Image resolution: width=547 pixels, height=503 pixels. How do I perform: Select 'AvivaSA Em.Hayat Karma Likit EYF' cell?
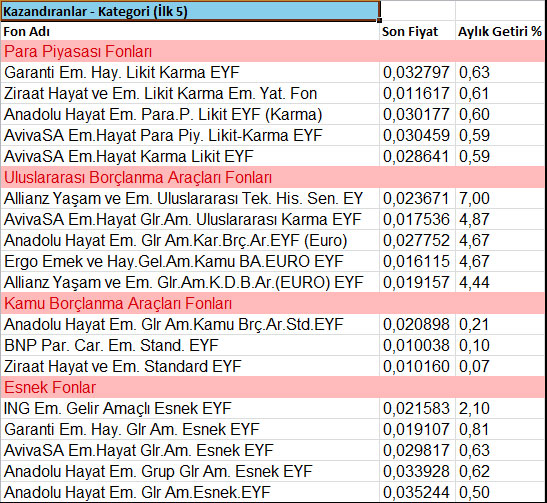190,156
